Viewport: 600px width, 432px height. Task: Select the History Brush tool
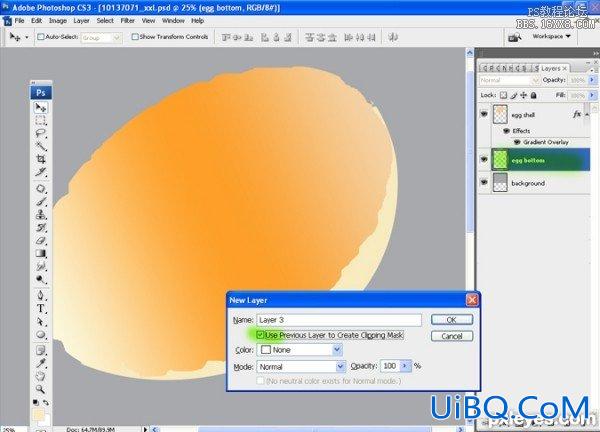(41, 228)
